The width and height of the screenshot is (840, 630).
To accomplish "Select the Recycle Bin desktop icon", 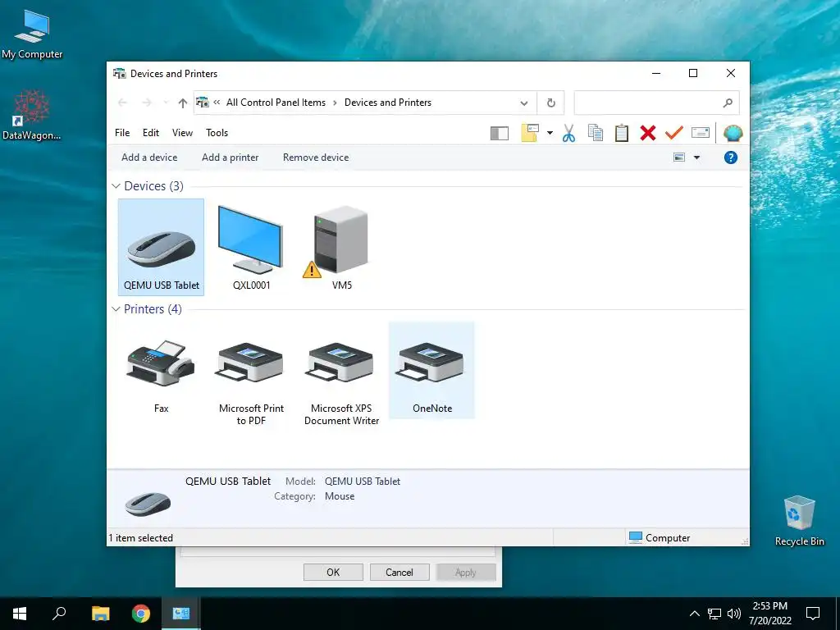I will [799, 521].
